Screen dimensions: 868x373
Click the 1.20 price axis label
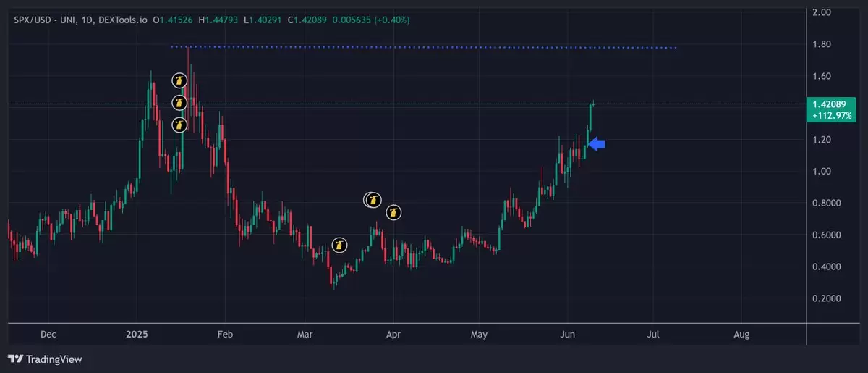pyautogui.click(x=823, y=140)
